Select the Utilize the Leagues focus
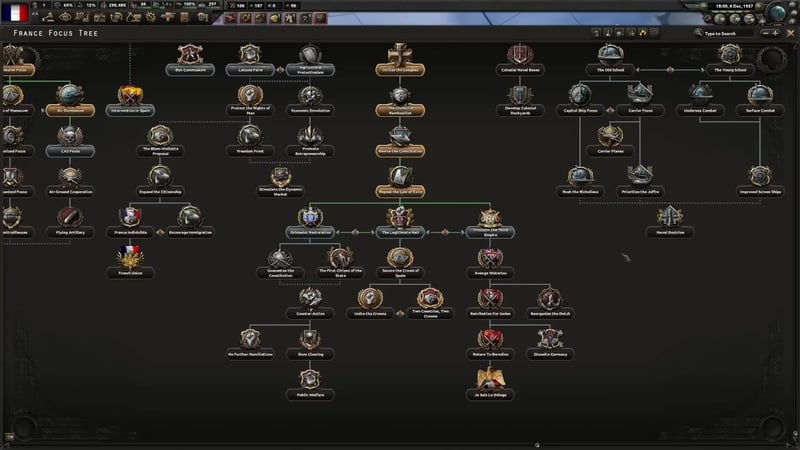800x450 pixels. click(x=400, y=60)
